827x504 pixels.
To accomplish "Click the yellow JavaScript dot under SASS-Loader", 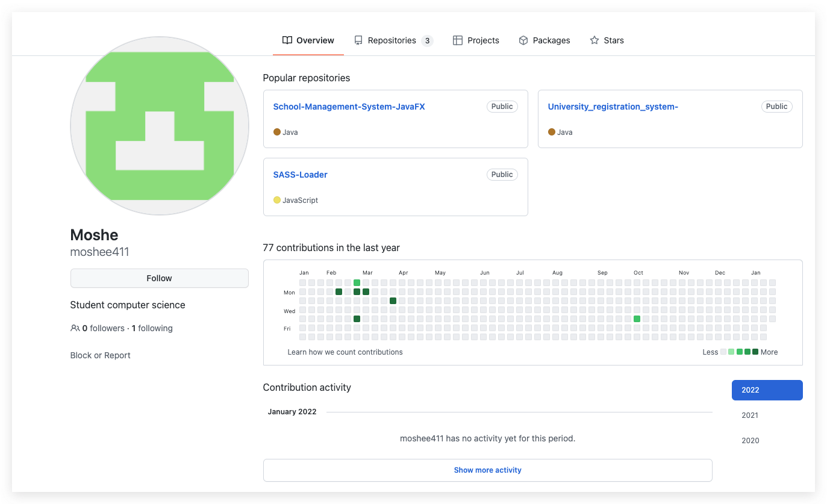I will pos(277,200).
